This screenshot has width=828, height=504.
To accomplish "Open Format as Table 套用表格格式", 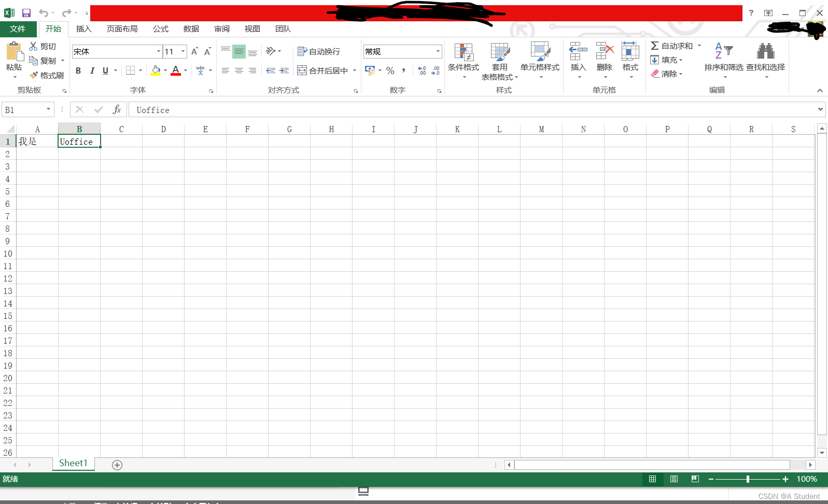I will [500, 62].
